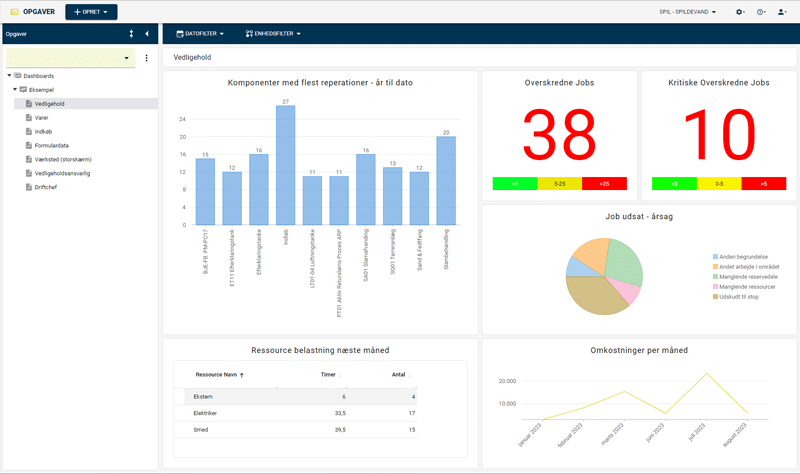Viewport: 800px width, 474px height.
Task: Collapse the Eksempel tree node
Action: click(x=15, y=89)
